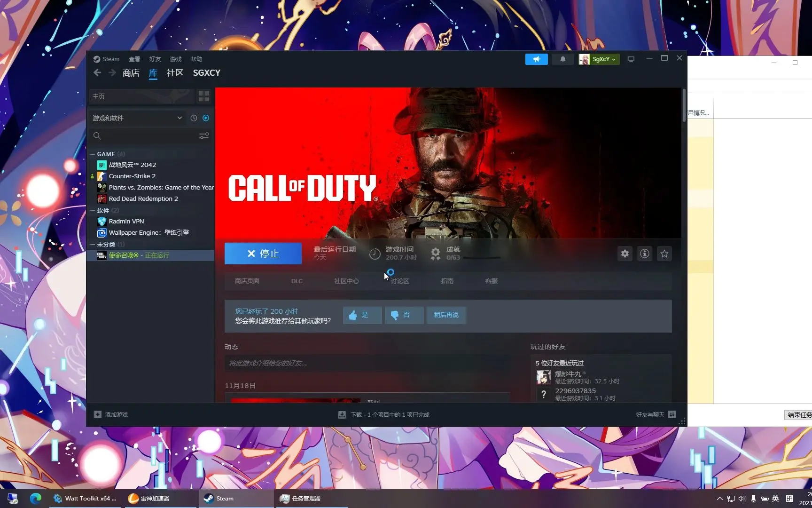The width and height of the screenshot is (812, 508).
Task: Mark Call of Duty as favorite with star icon
Action: 664,254
